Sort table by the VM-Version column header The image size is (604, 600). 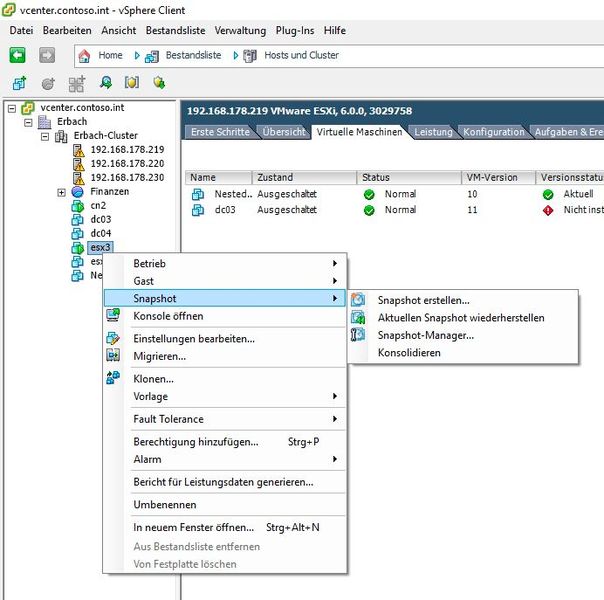tap(498, 177)
